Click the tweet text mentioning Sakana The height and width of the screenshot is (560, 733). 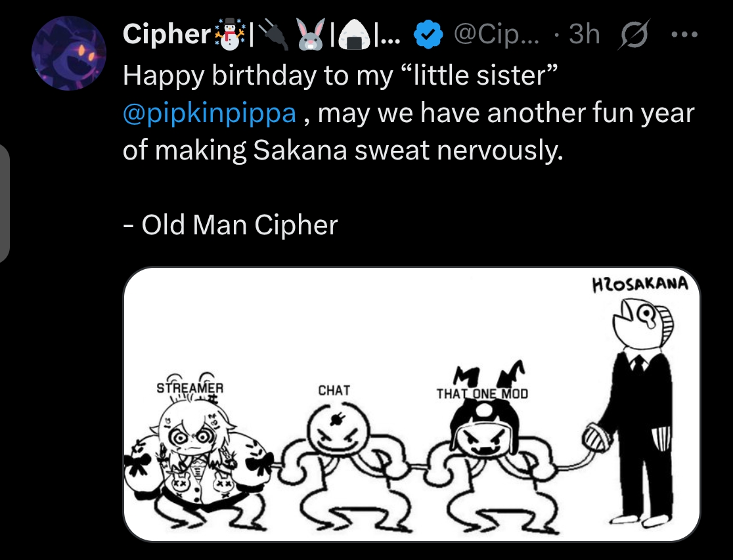(x=343, y=151)
